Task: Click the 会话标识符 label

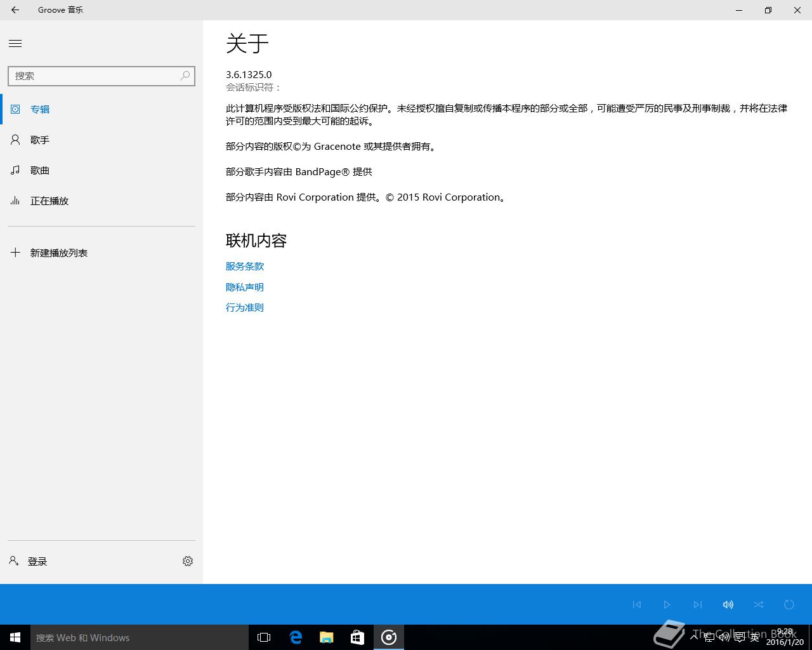Action: [254, 87]
